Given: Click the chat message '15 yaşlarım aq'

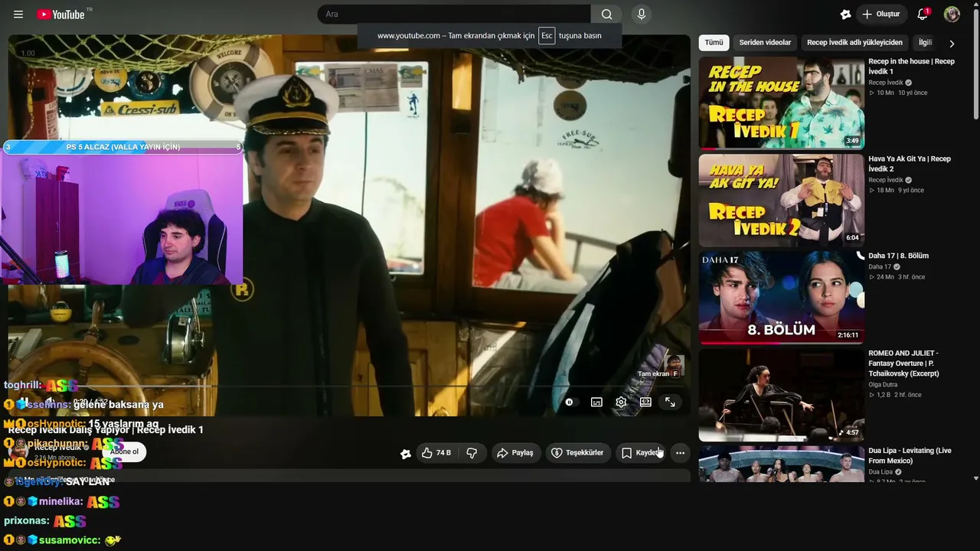Looking at the screenshot, I should pos(123,424).
